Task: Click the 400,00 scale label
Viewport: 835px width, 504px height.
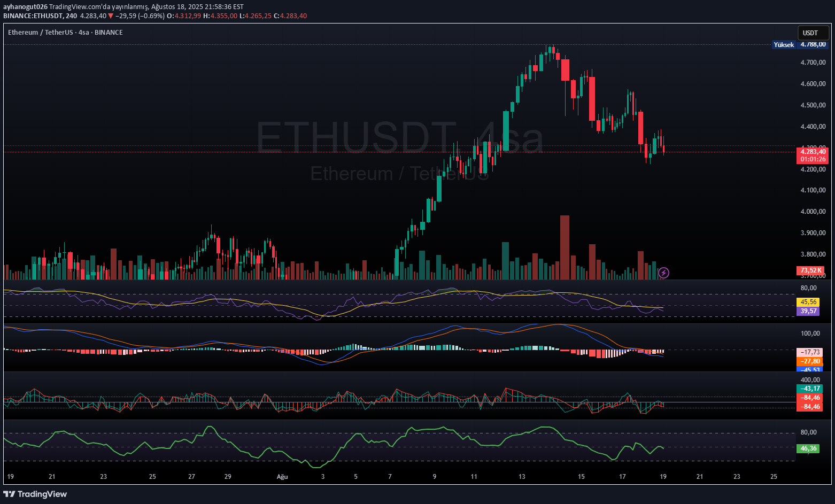Action: [x=810, y=380]
